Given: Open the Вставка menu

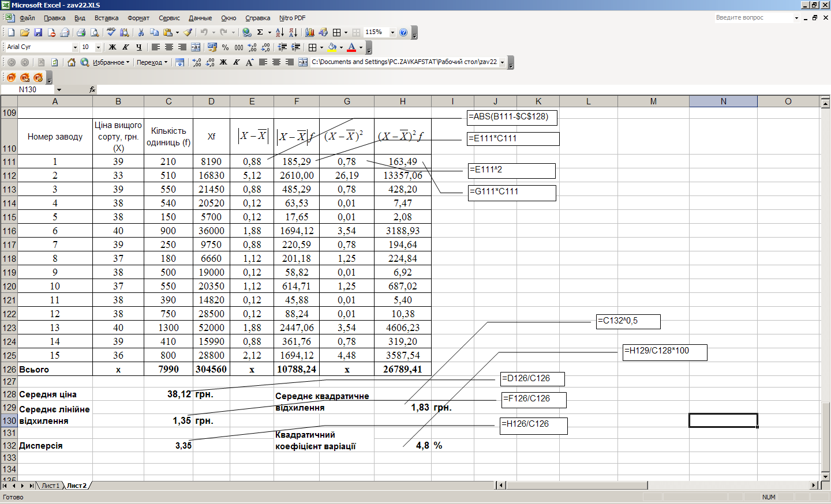Looking at the screenshot, I should 106,18.
